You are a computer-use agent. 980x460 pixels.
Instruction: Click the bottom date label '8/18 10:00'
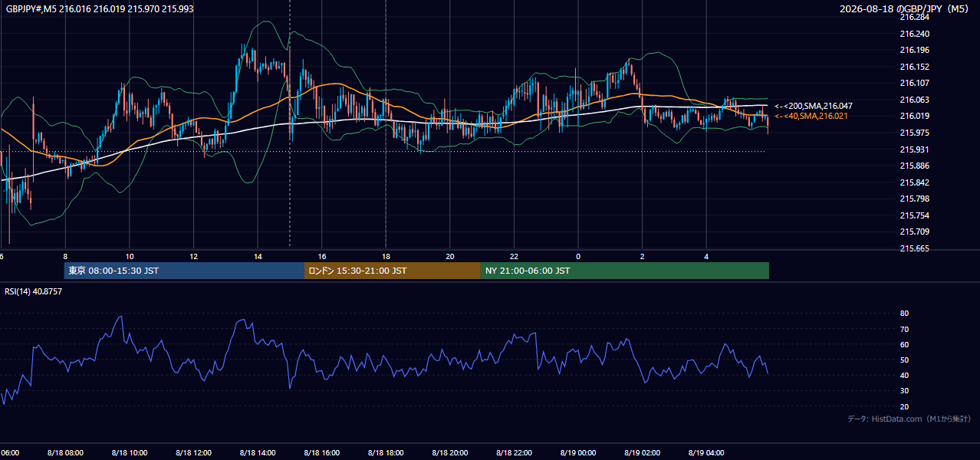coord(130,453)
